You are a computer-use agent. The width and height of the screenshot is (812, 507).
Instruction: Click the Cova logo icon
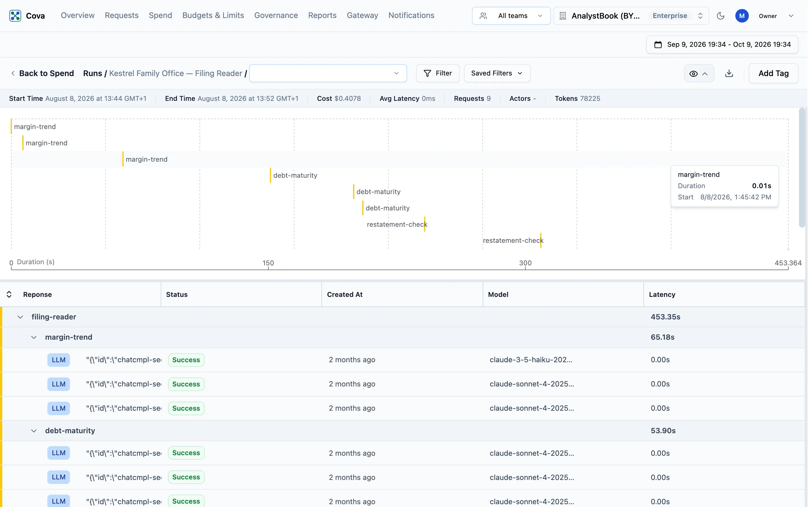click(x=15, y=16)
